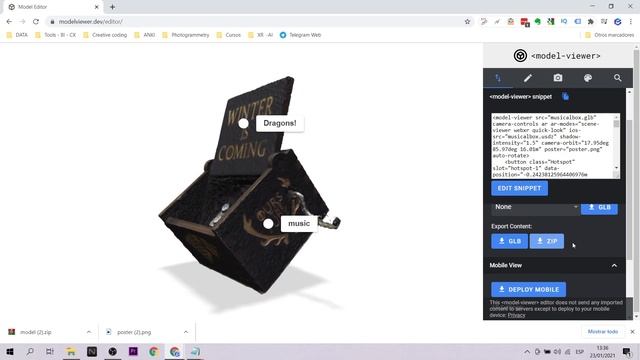
Task: Click the IQ extension icon
Action: 564,22
